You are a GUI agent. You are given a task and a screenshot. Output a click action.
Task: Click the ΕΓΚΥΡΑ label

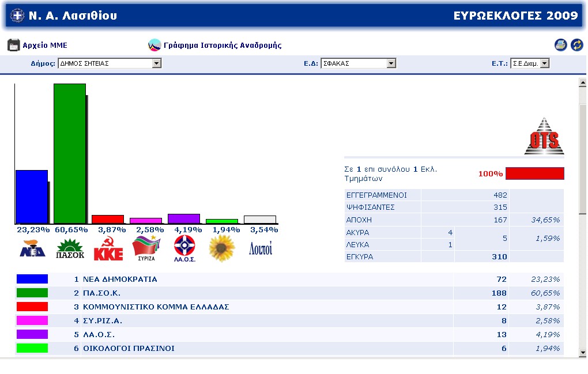(x=360, y=257)
